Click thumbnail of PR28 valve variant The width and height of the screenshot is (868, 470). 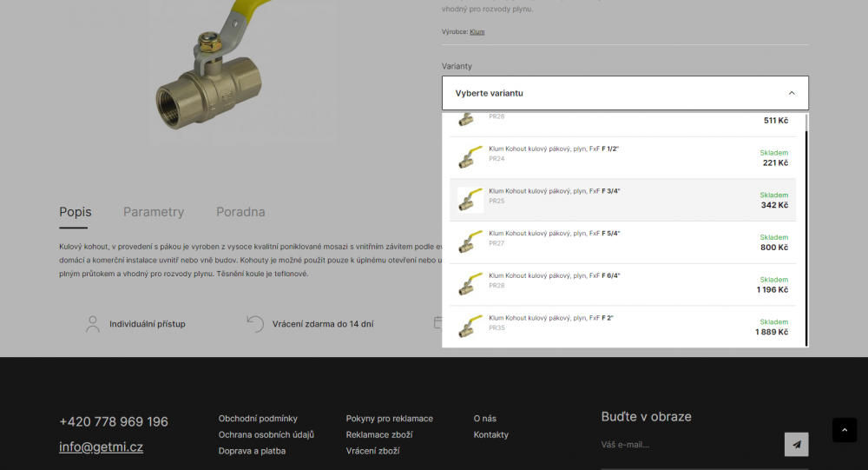[x=470, y=284]
